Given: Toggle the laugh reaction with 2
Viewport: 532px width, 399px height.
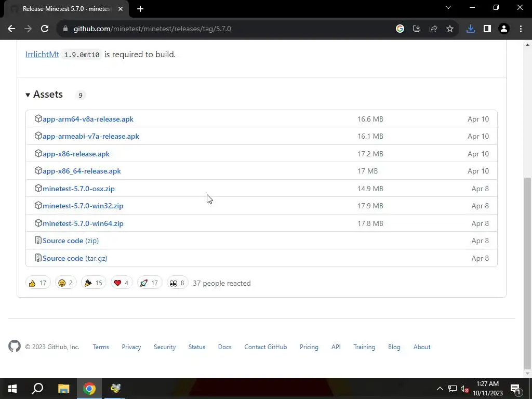Looking at the screenshot, I should (x=66, y=283).
